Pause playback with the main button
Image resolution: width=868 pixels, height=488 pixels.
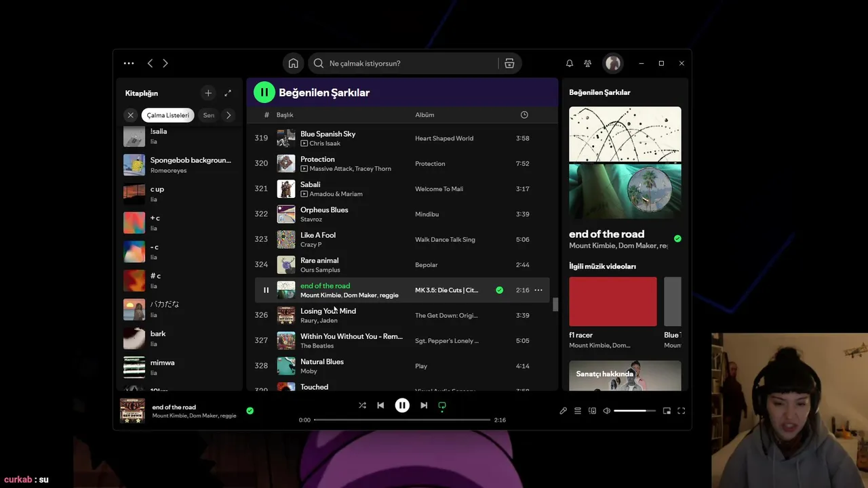click(402, 405)
